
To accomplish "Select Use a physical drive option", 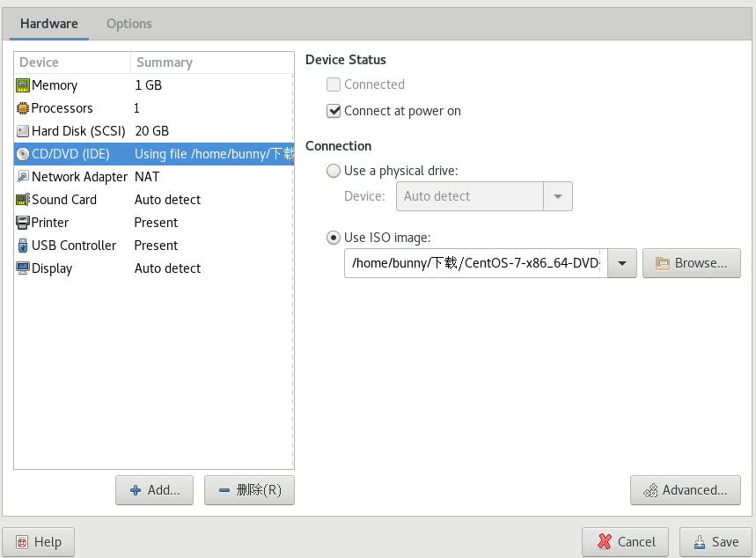I will tap(334, 171).
